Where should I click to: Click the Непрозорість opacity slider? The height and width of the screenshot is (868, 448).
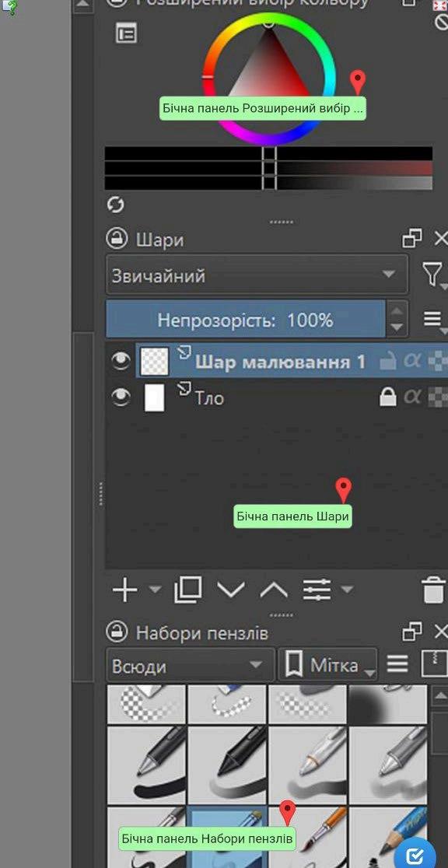click(x=245, y=320)
